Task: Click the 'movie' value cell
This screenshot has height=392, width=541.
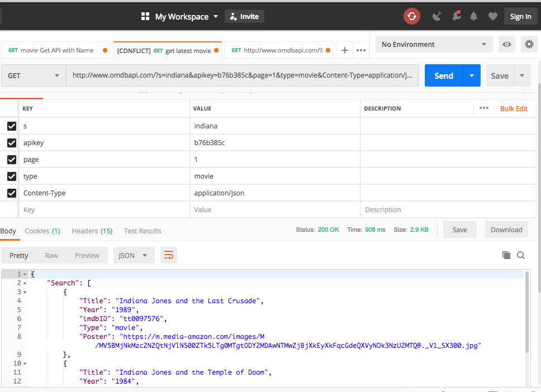Action: click(x=275, y=176)
